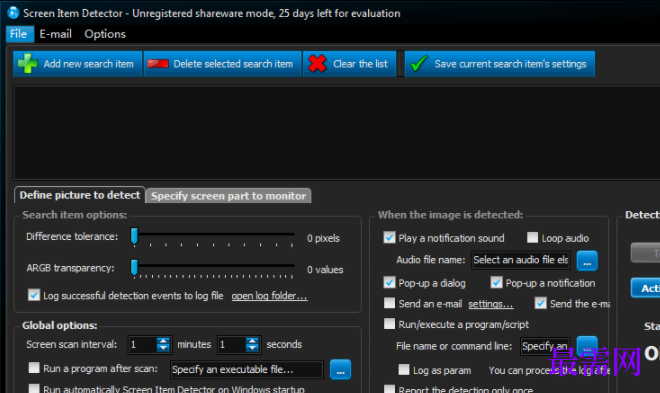The image size is (660, 393).
Task: Click the ARGB transparency slider handle
Action: click(x=134, y=268)
